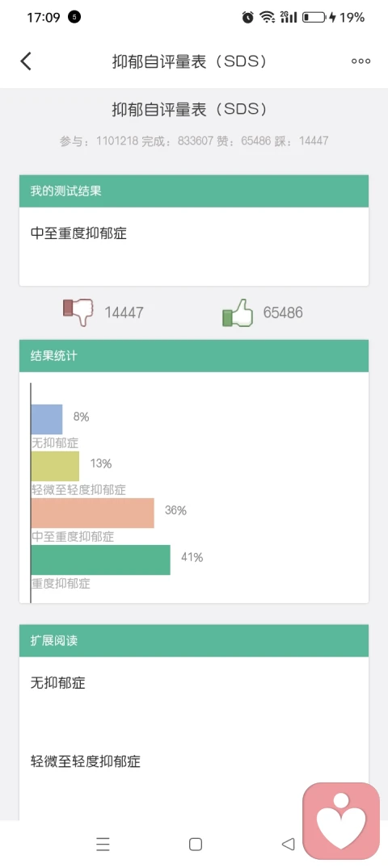388x868 pixels.
Task: Tap the green thumbs-up like icon
Action: (237, 312)
